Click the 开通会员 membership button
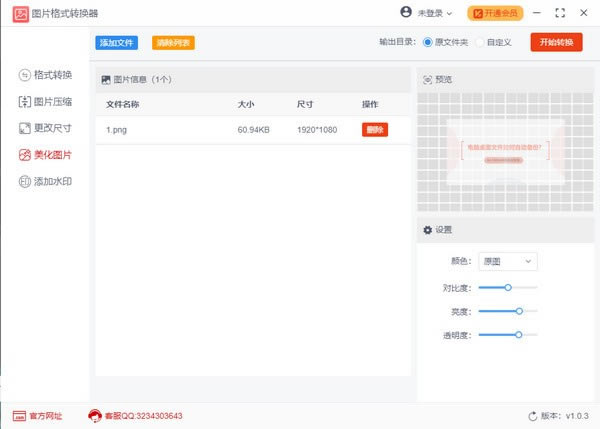Viewport: 600px width, 429px height. pyautogui.click(x=495, y=13)
